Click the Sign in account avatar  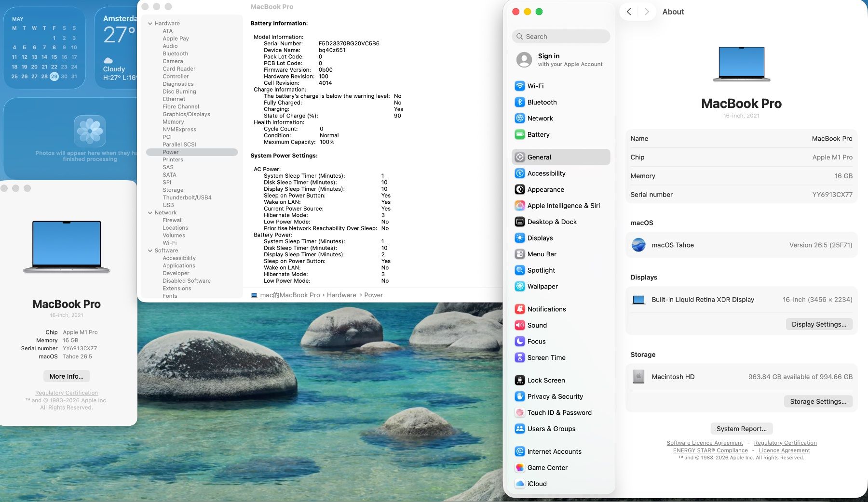pos(524,60)
